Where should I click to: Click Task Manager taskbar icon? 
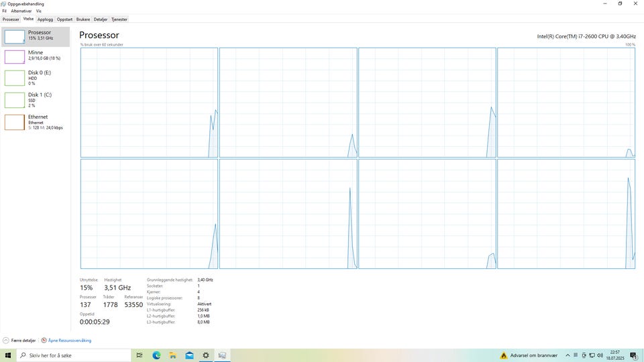222,355
